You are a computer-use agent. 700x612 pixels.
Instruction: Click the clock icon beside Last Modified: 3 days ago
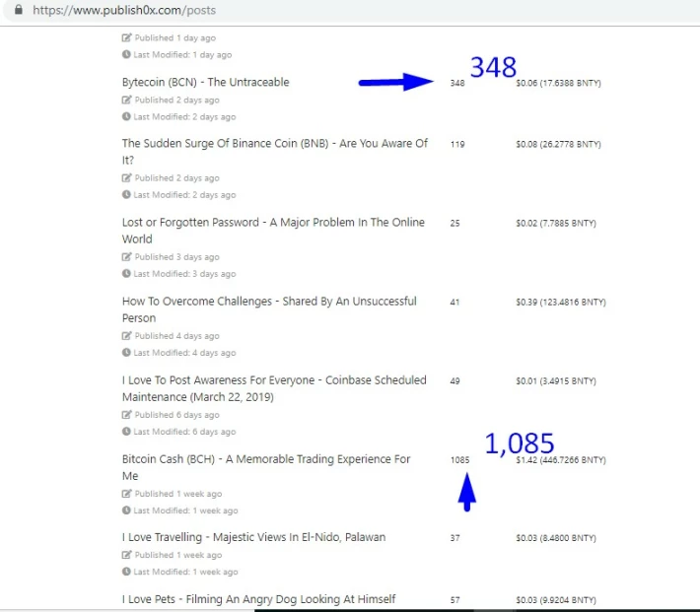point(126,274)
